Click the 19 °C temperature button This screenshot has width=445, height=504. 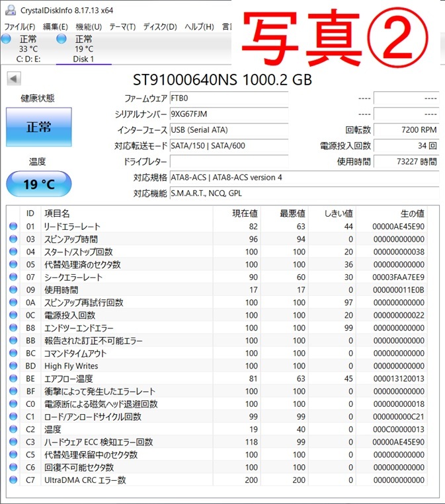38,184
